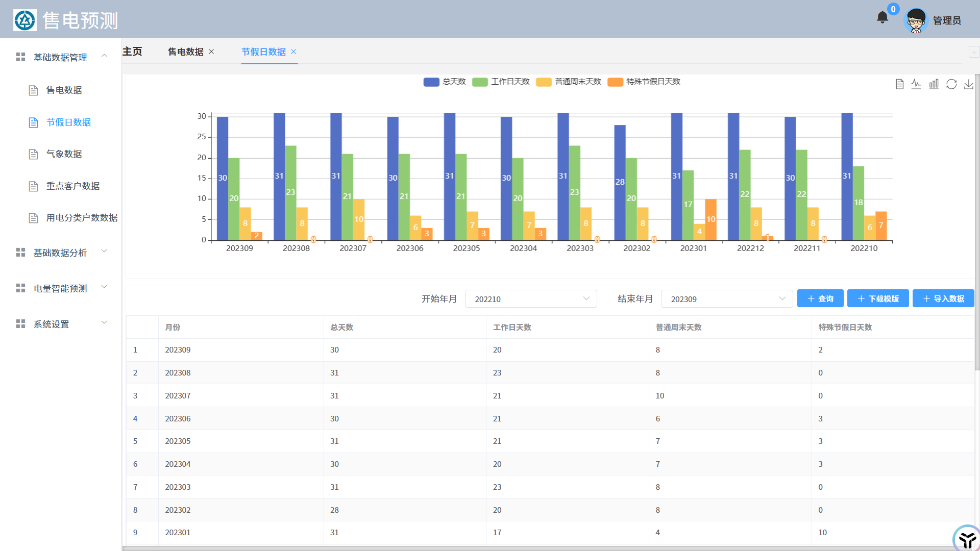Click the 查询 button

pos(820,299)
